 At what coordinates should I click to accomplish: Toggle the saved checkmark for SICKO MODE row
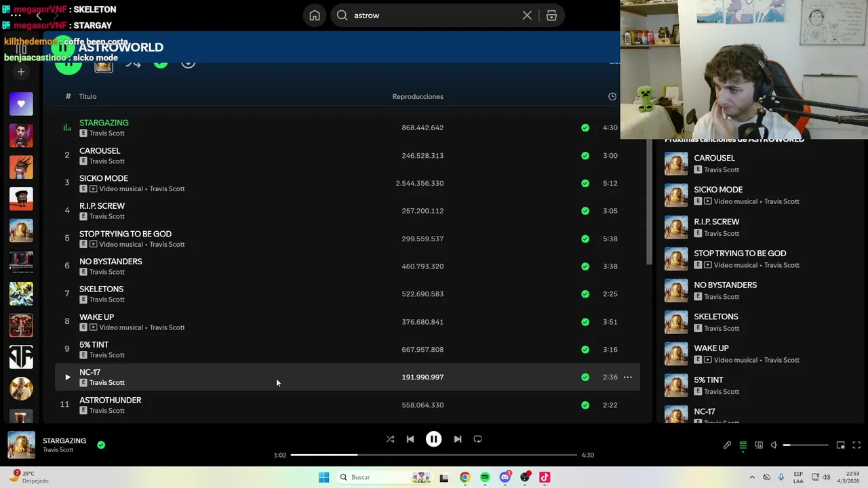coord(585,183)
